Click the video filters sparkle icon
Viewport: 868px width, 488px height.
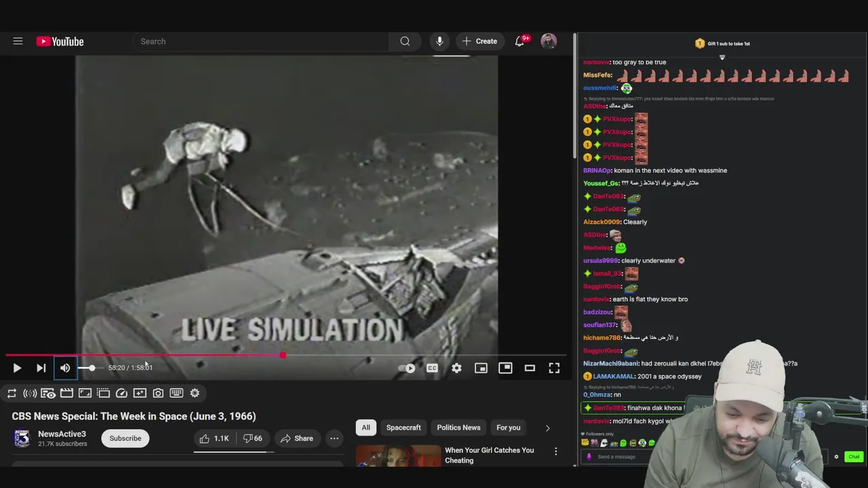click(140, 393)
